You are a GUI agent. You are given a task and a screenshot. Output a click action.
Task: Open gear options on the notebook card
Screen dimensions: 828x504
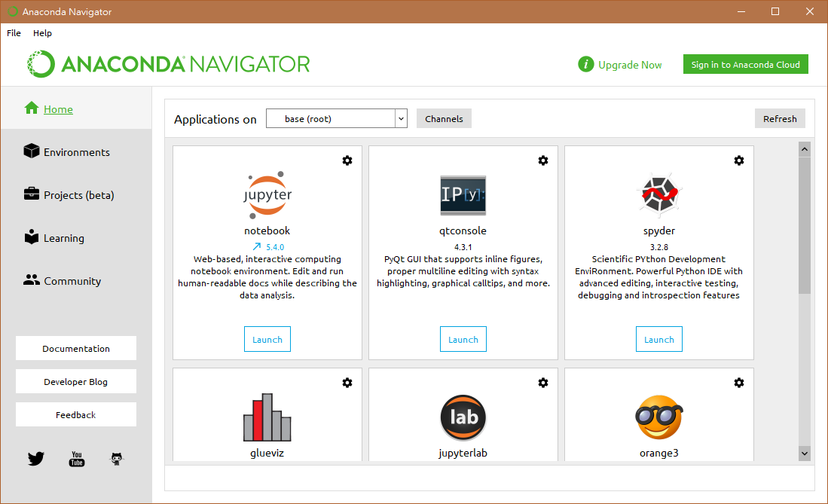[x=347, y=160]
